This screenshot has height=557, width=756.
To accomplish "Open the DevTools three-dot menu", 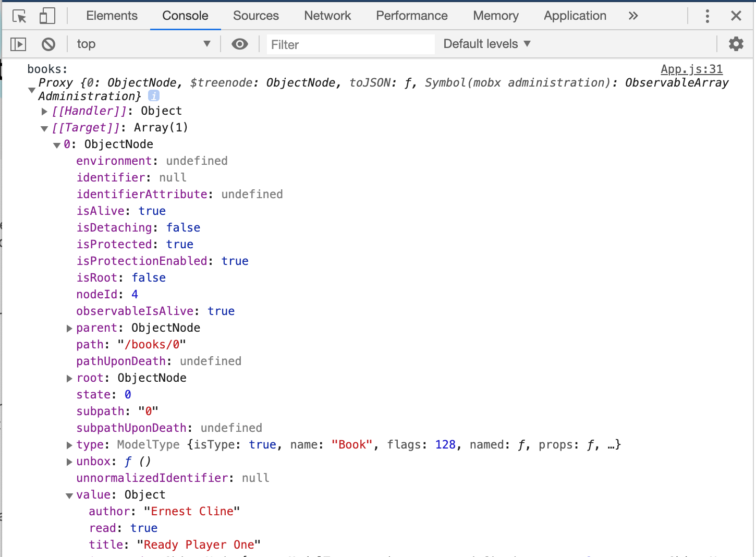I will pyautogui.click(x=707, y=16).
